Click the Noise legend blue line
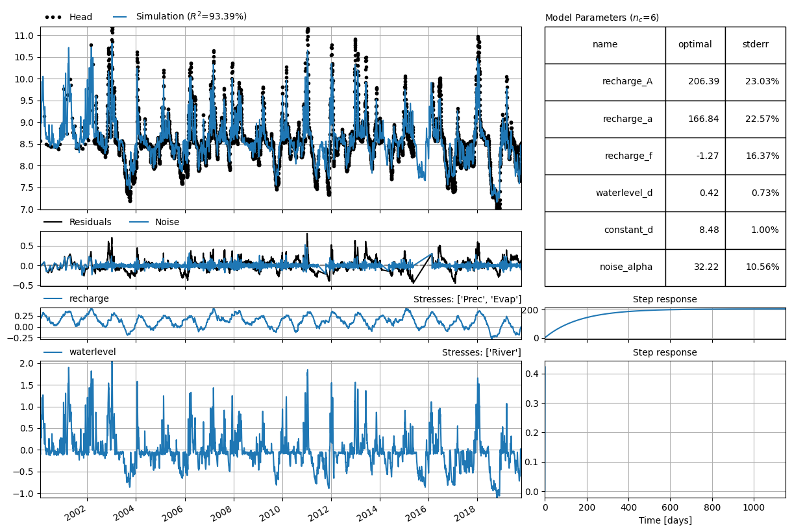The height and width of the screenshot is (532, 792). [x=140, y=222]
